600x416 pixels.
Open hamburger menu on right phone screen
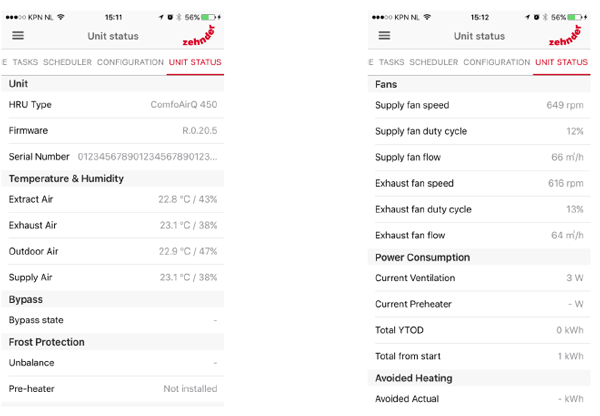[384, 36]
